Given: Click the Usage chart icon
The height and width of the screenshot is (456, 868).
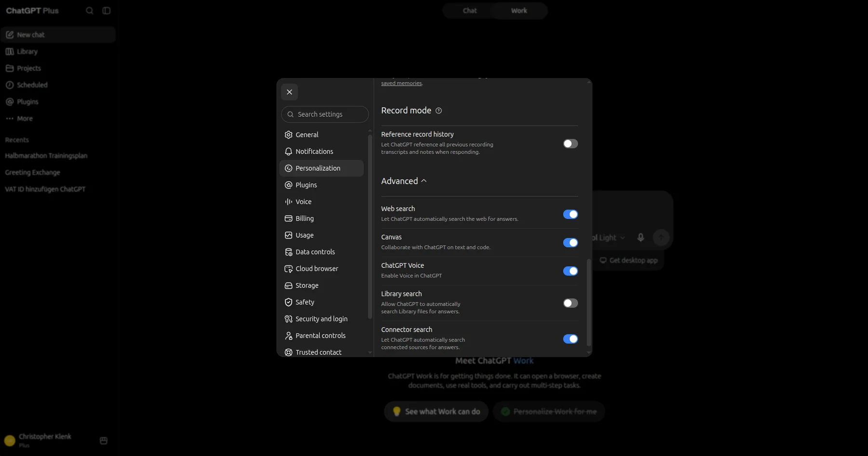Looking at the screenshot, I should coord(288,235).
